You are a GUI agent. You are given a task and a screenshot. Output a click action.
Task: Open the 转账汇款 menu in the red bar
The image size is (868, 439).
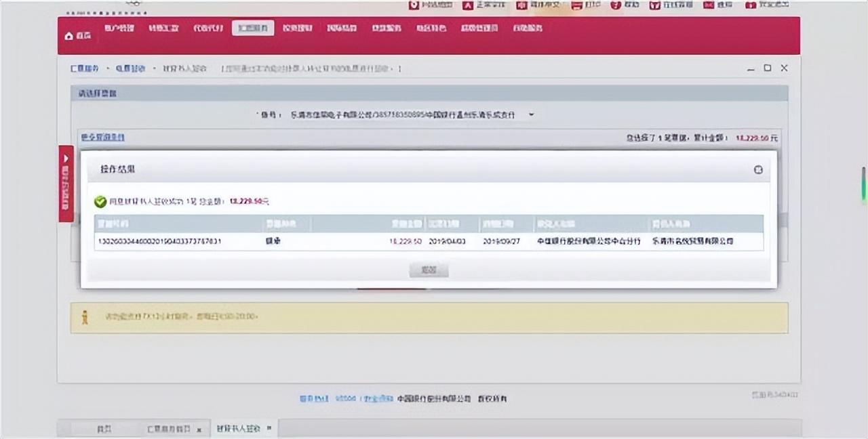162,28
